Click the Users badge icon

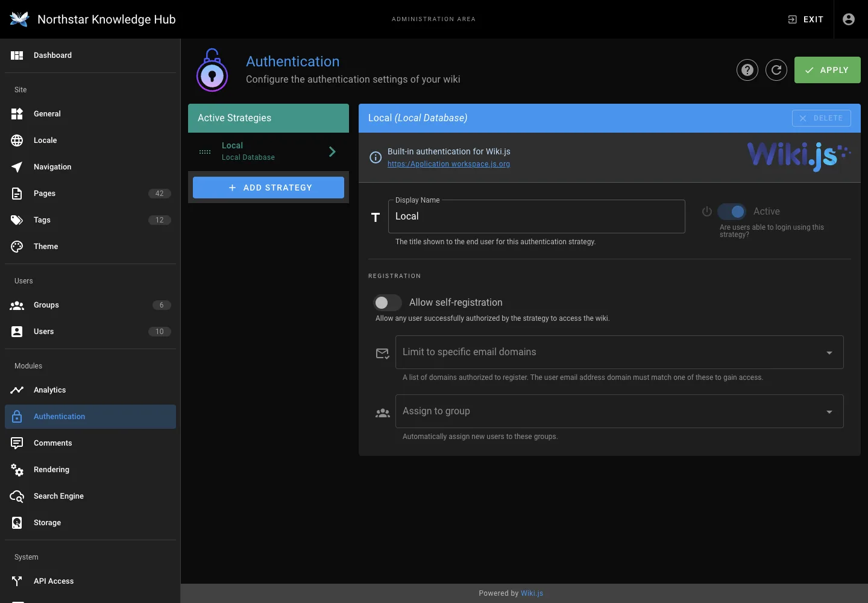17,332
